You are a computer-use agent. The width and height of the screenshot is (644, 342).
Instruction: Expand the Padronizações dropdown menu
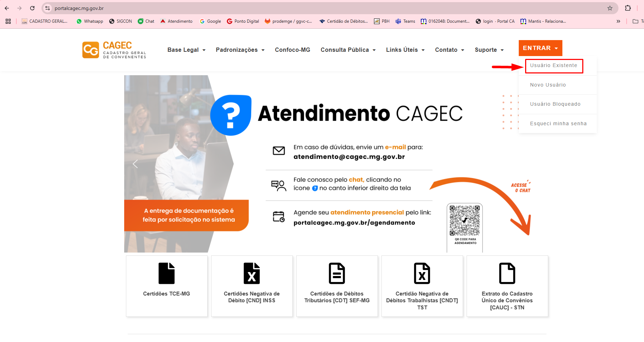tap(240, 50)
